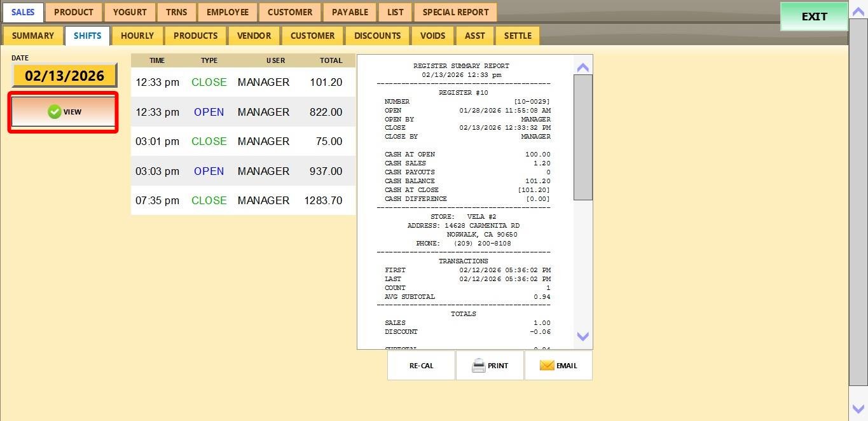
Task: Click the printer icon to print report
Action: 479,366
